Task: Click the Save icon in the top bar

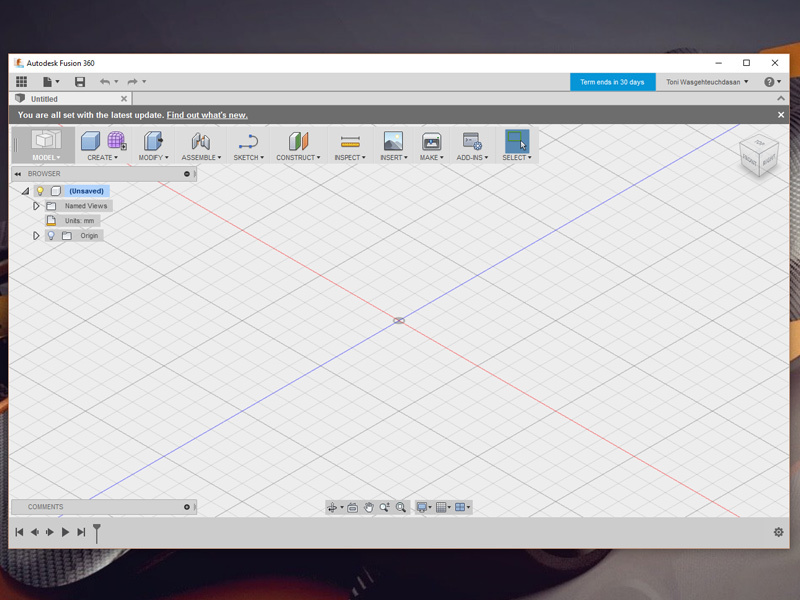Action: [x=80, y=82]
